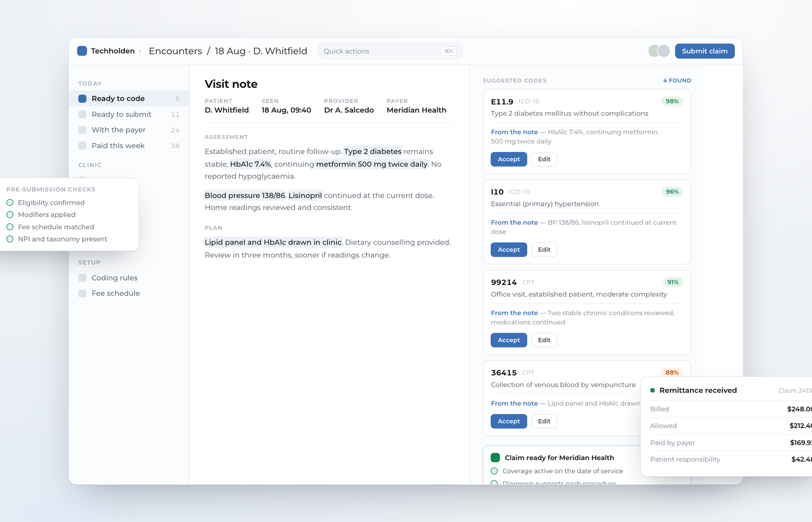The image size is (812, 522).
Task: Click the Ready to submit square icon
Action: (x=82, y=114)
